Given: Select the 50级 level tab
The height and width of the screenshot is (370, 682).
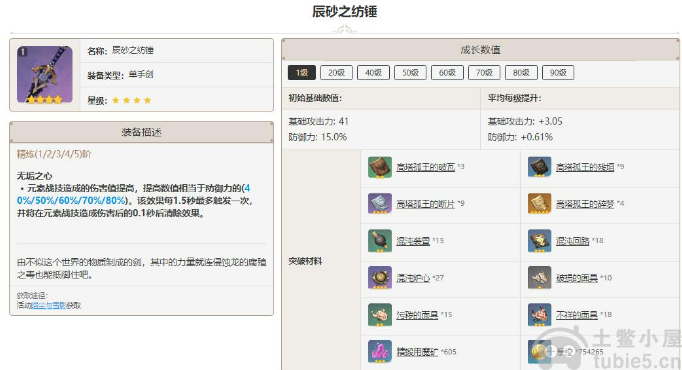Looking at the screenshot, I should click(x=410, y=73).
